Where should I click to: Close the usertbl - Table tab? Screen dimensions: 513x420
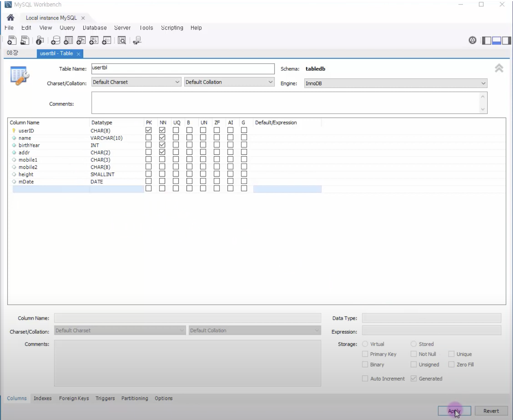[78, 54]
